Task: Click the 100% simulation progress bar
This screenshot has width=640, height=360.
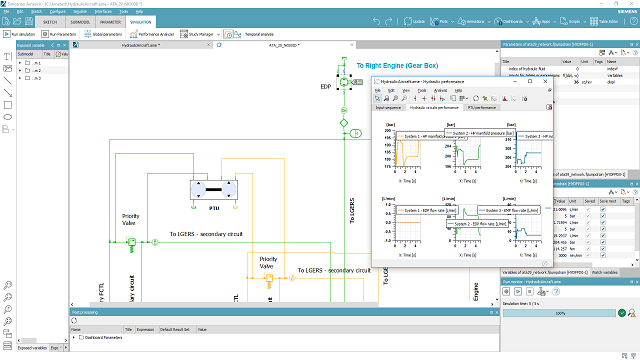Action: point(559,313)
